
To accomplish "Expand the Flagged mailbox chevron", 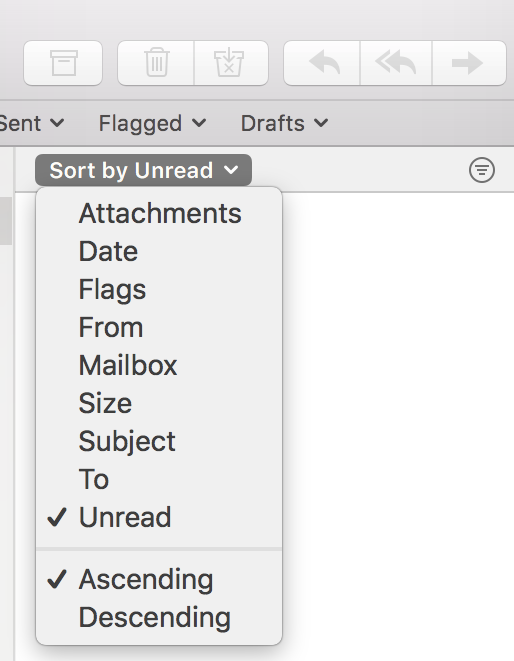I will tap(199, 123).
